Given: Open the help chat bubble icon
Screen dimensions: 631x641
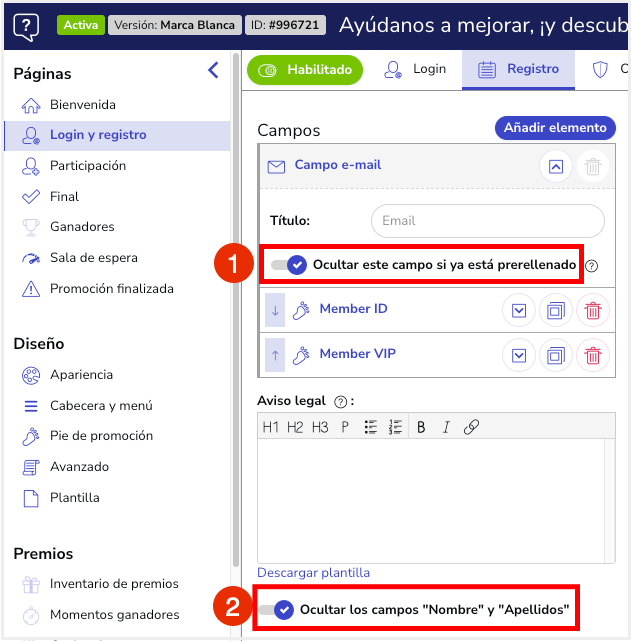Looking at the screenshot, I should 26,27.
